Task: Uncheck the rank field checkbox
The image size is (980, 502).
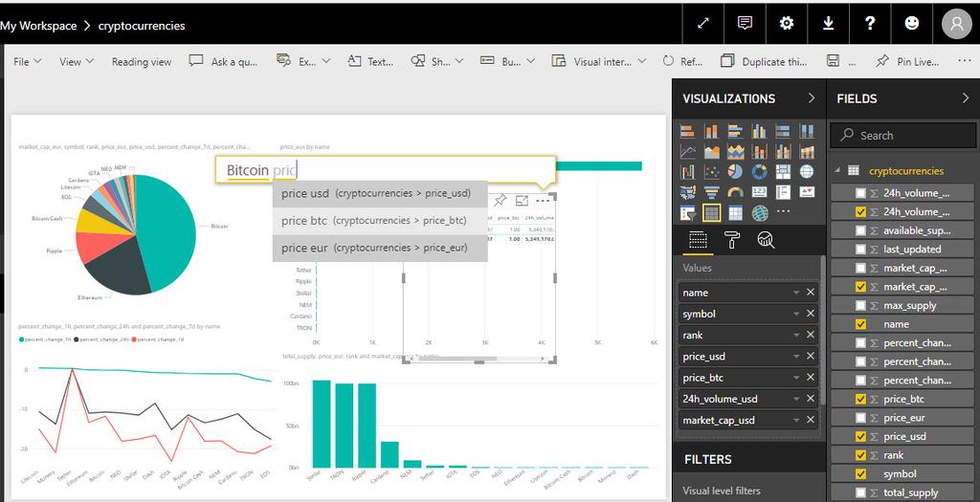Action: (x=860, y=455)
